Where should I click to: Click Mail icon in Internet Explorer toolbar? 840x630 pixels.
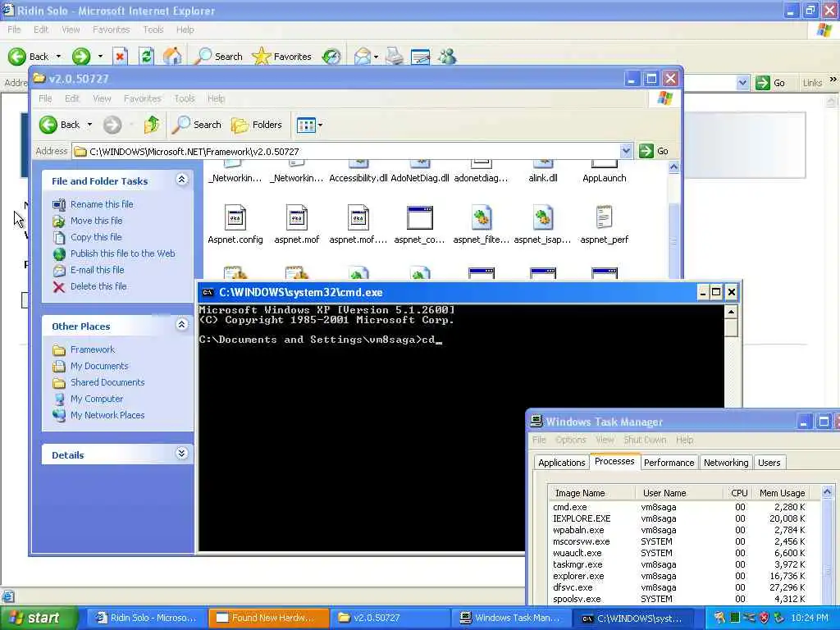pyautogui.click(x=362, y=57)
